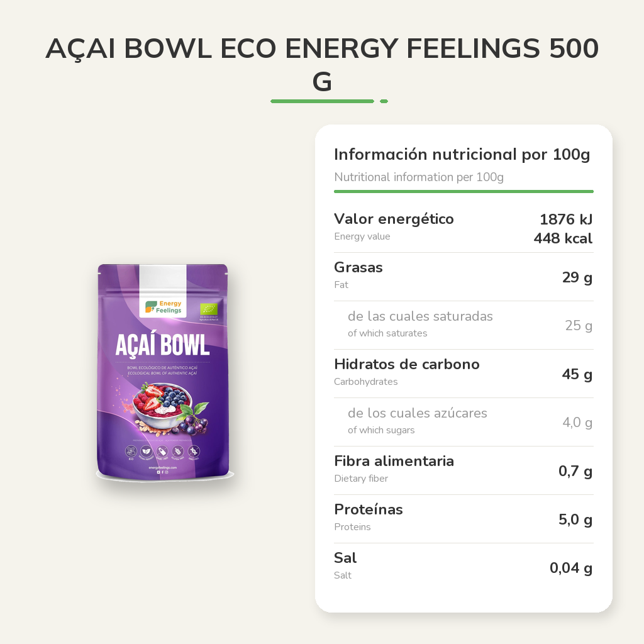
Task: Click the GMO Free DNA icon
Action: [x=194, y=451]
